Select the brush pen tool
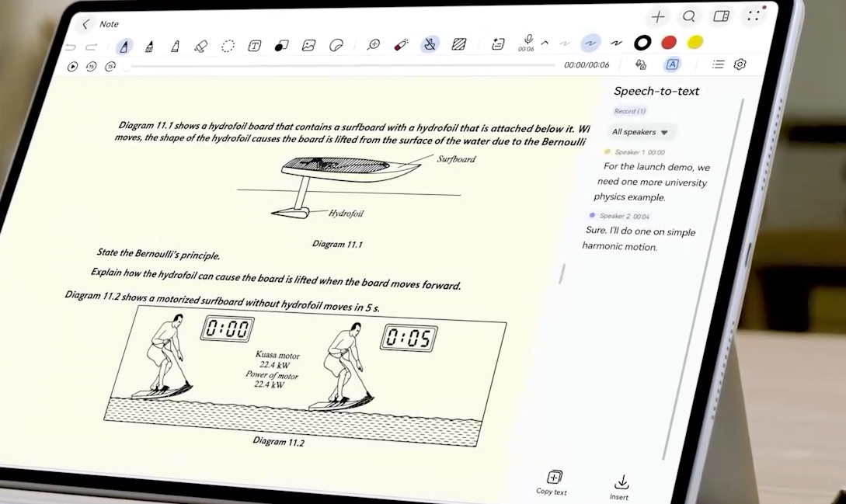 [x=149, y=47]
